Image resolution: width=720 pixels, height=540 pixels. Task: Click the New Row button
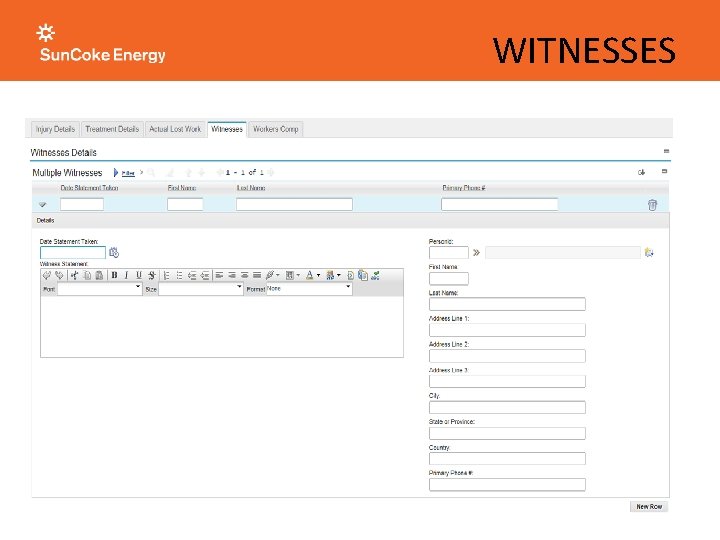pyautogui.click(x=649, y=506)
